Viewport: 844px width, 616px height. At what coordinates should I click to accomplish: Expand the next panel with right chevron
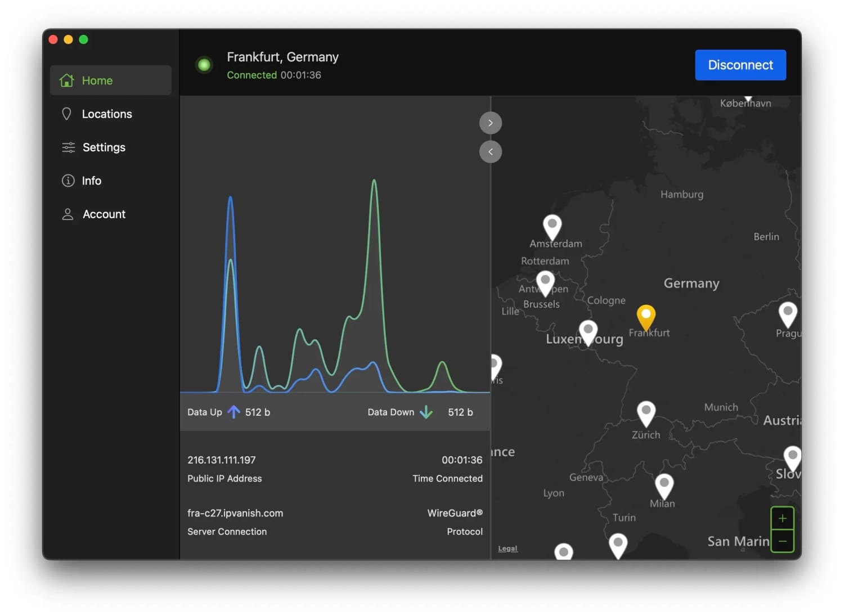pos(490,123)
